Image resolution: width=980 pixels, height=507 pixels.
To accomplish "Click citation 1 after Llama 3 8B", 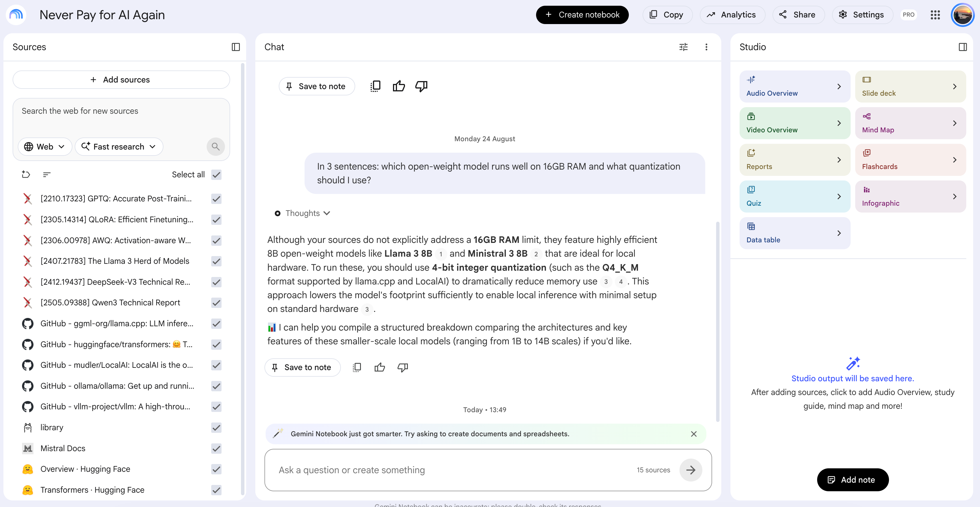I will (440, 254).
